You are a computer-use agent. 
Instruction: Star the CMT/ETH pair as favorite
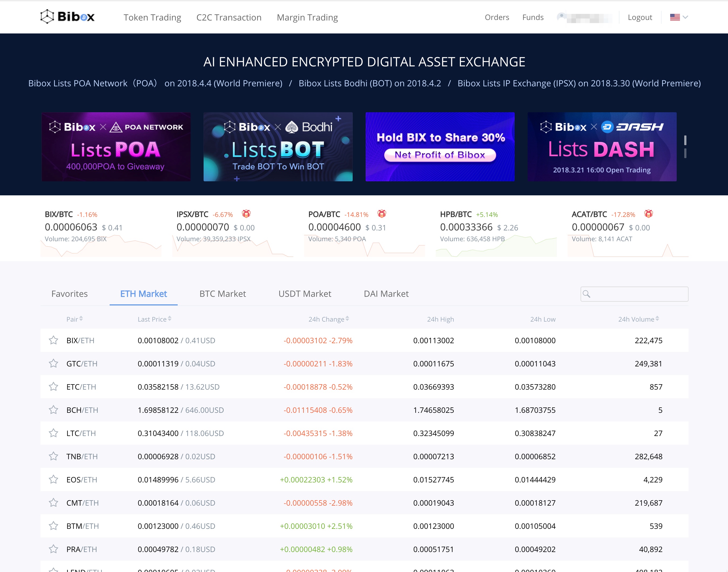point(53,503)
